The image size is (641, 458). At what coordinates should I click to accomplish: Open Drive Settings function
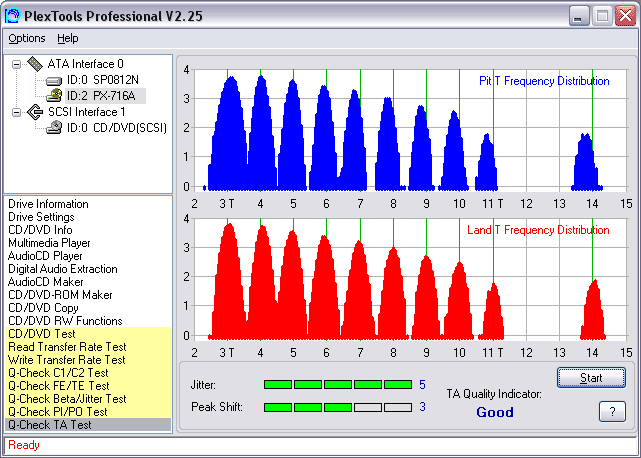[41, 217]
